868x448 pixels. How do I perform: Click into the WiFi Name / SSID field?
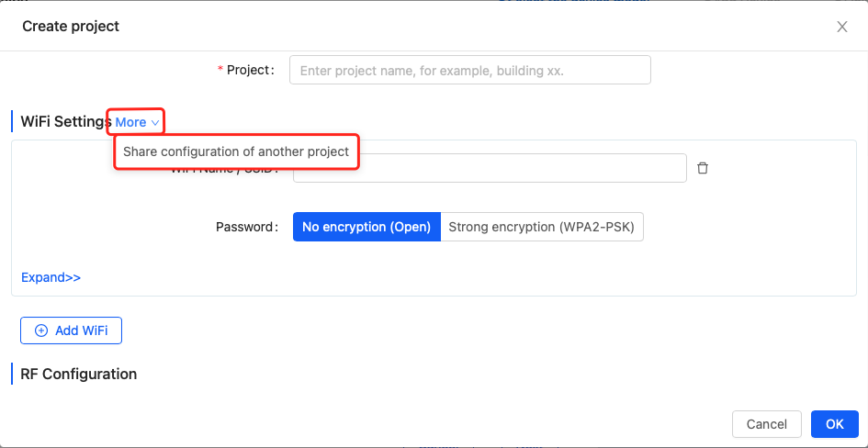[x=490, y=168]
